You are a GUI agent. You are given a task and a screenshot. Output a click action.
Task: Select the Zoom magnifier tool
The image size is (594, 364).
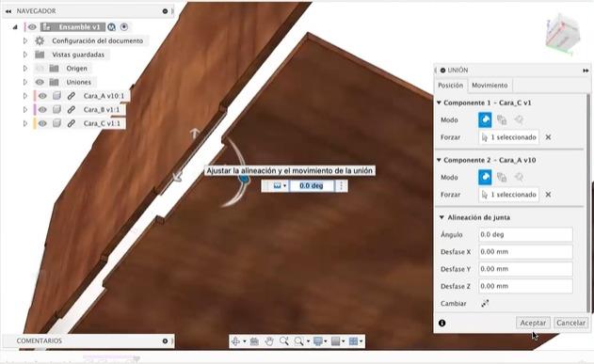click(x=283, y=341)
